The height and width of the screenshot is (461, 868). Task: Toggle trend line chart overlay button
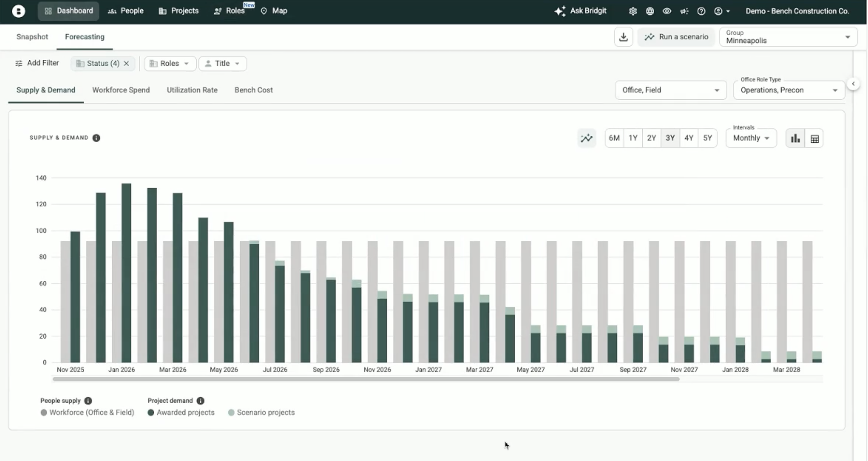[586, 138]
